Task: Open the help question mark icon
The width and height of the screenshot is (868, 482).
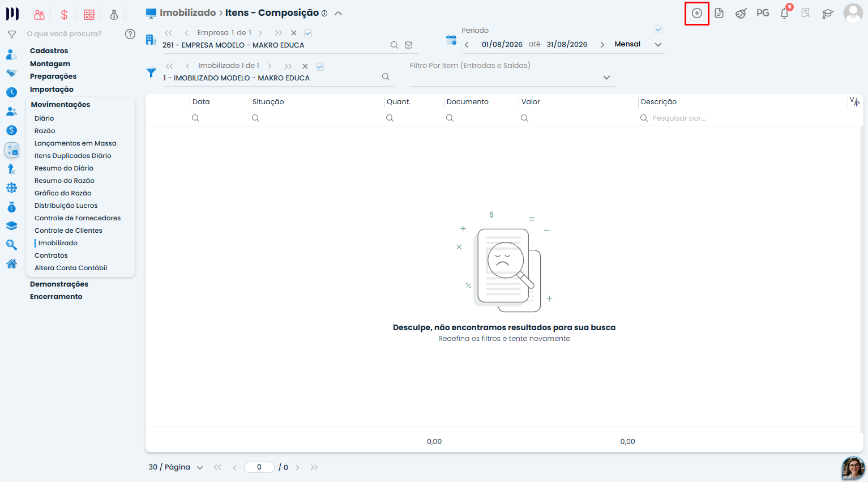Action: click(130, 34)
